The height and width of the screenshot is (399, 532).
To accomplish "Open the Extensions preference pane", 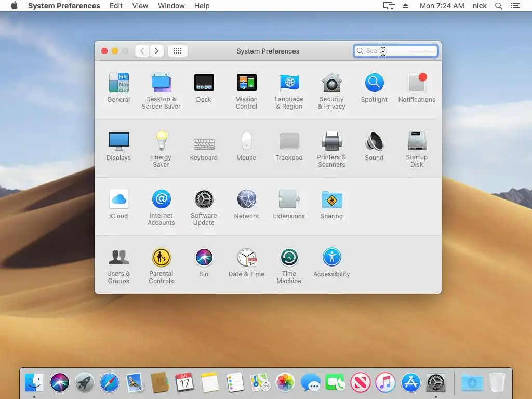I will [x=289, y=204].
